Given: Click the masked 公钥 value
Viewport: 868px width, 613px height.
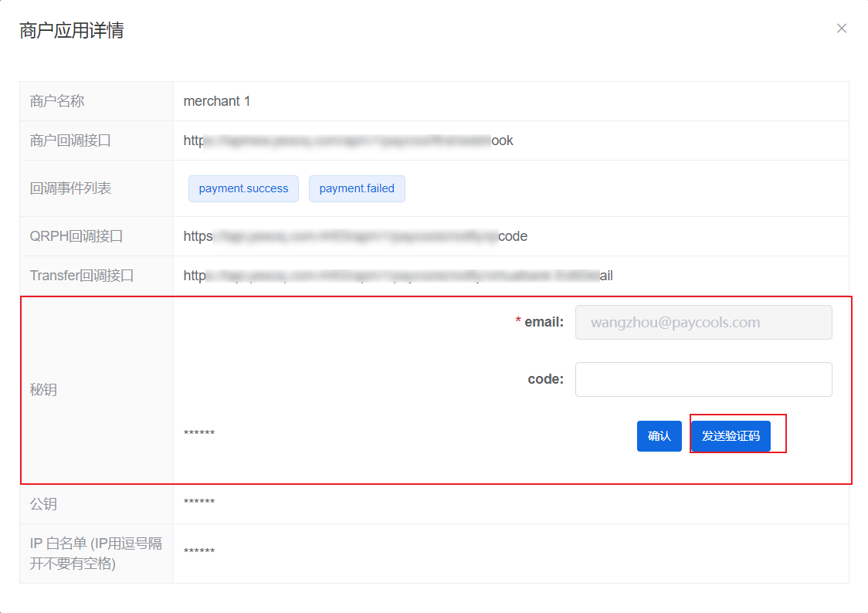Looking at the screenshot, I should click(x=199, y=503).
